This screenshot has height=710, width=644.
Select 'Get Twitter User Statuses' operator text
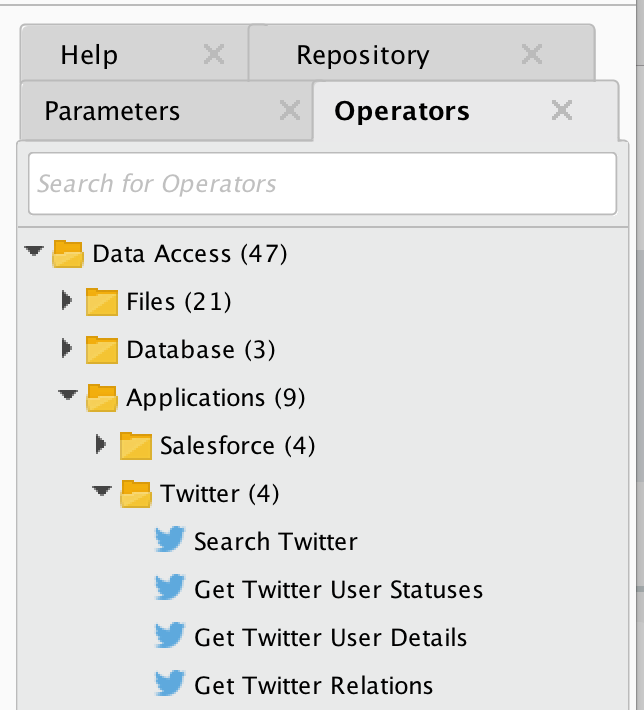[339, 590]
